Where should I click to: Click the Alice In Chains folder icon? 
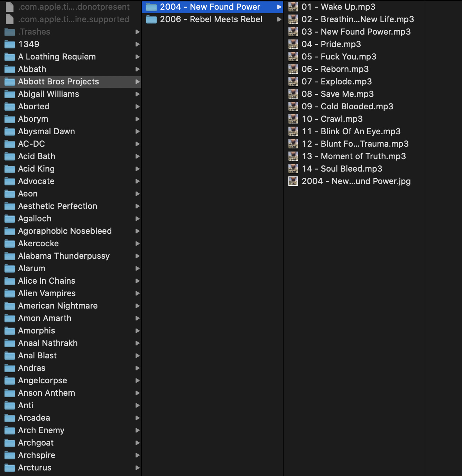[x=10, y=281]
